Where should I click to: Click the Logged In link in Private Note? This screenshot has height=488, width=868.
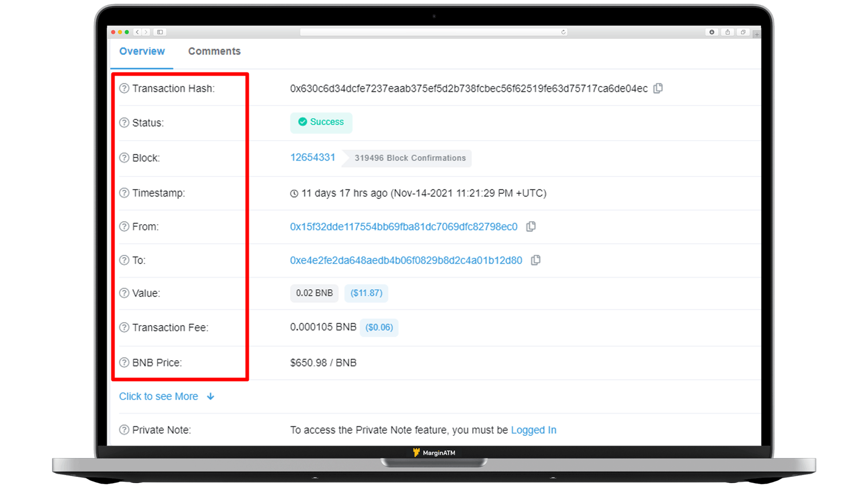coord(533,430)
